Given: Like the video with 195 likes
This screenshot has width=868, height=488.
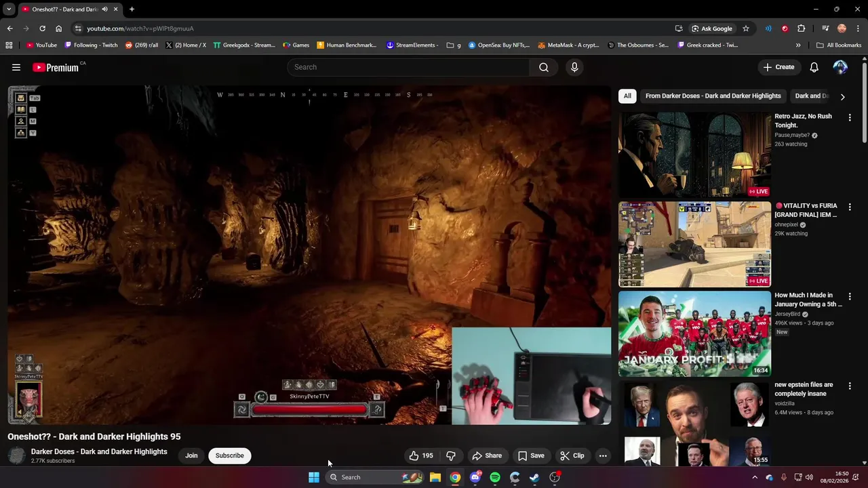Looking at the screenshot, I should point(421,455).
